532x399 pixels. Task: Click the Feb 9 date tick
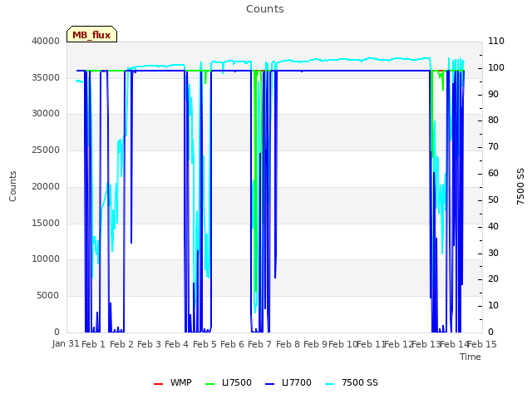(315, 344)
